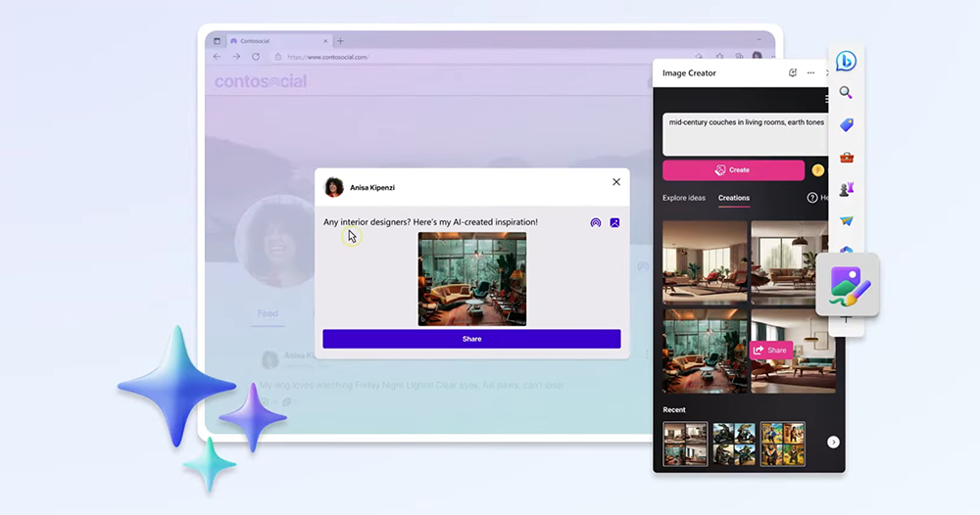Switch to the Creations tab
Image resolution: width=980 pixels, height=515 pixels.
point(734,198)
